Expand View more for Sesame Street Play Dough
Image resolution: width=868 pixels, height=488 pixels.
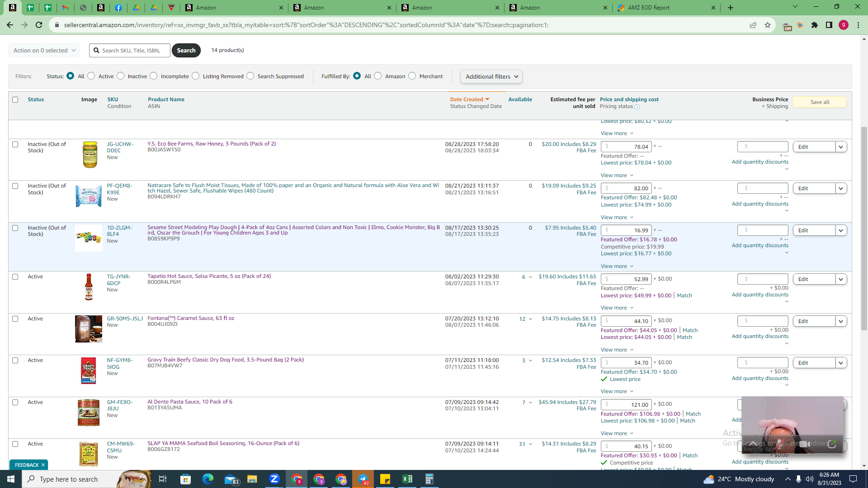tap(617, 266)
